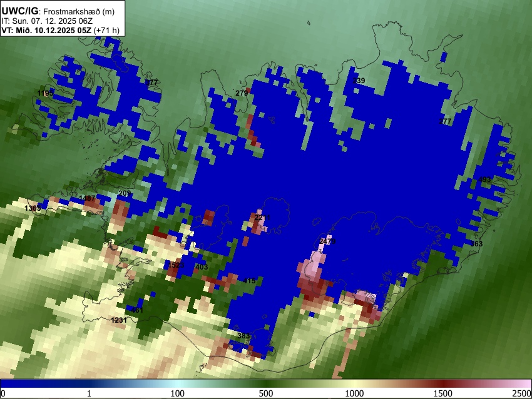
Task: Click the station value 415 on the map
Action: (x=249, y=281)
